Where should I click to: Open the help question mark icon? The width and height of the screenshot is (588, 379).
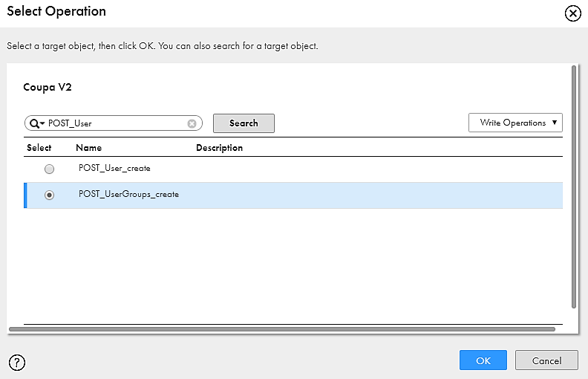(x=17, y=363)
